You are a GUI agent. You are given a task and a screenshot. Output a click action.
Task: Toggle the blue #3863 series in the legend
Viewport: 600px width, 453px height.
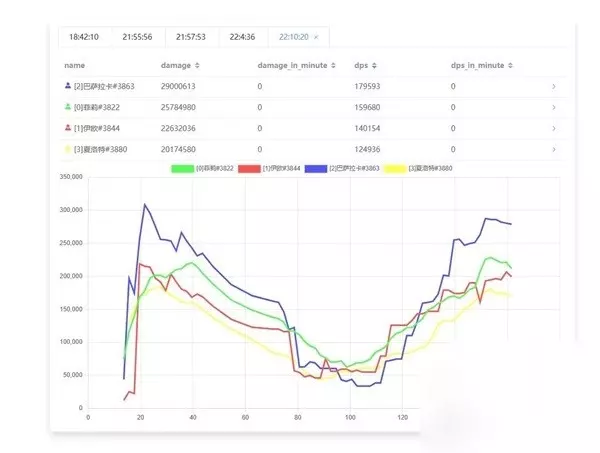point(342,168)
